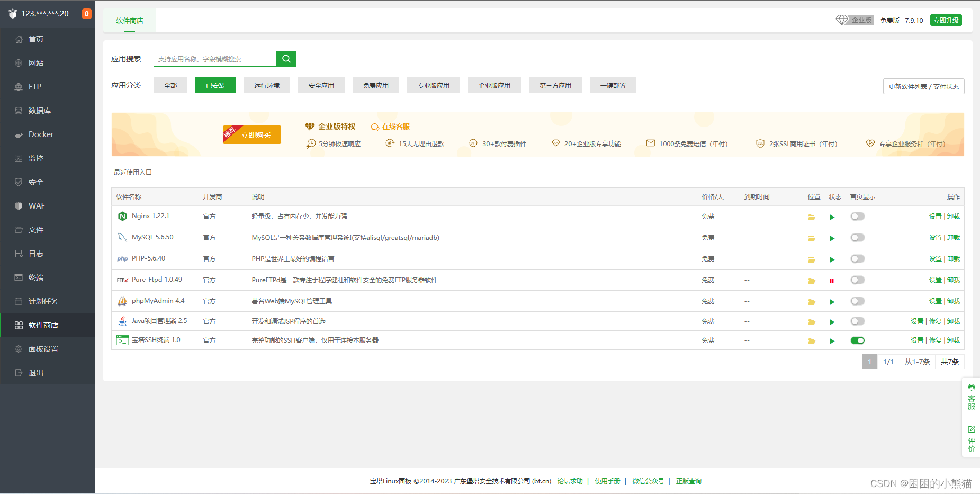The width and height of the screenshot is (980, 494).
Task: Click PHP-5.6.40 status play icon
Action: (832, 259)
